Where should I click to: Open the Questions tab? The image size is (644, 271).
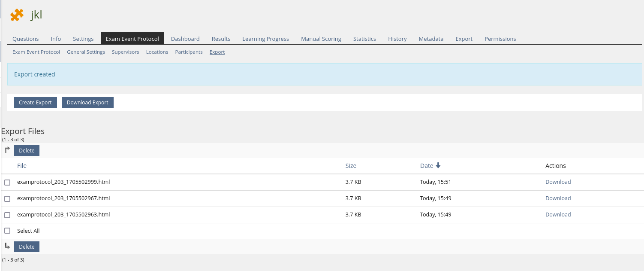coord(26,39)
